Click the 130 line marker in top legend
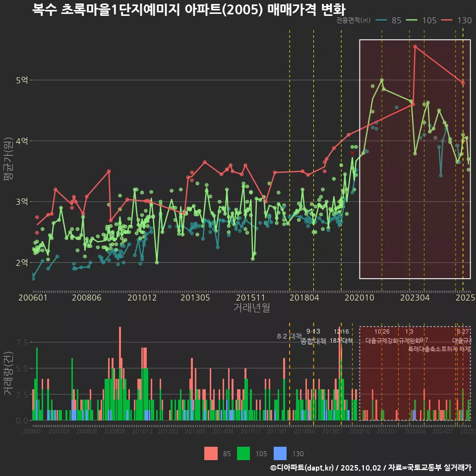The image size is (476, 476). (448, 20)
